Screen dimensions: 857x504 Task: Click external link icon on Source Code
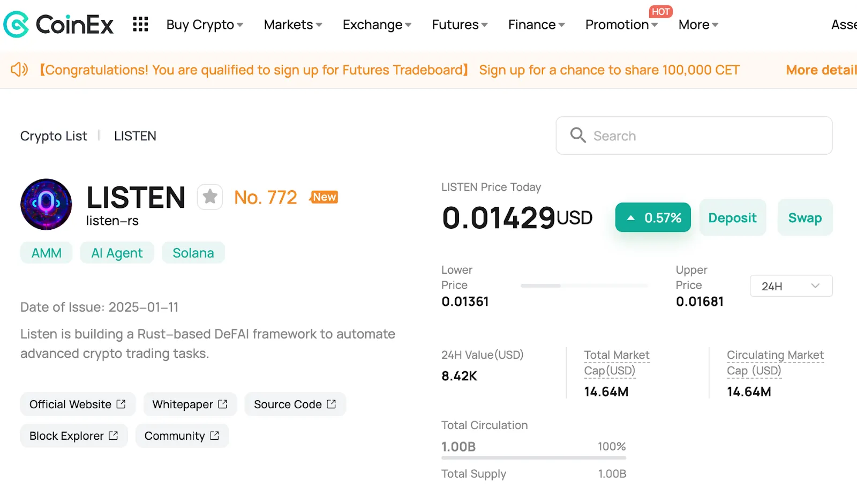pyautogui.click(x=332, y=404)
